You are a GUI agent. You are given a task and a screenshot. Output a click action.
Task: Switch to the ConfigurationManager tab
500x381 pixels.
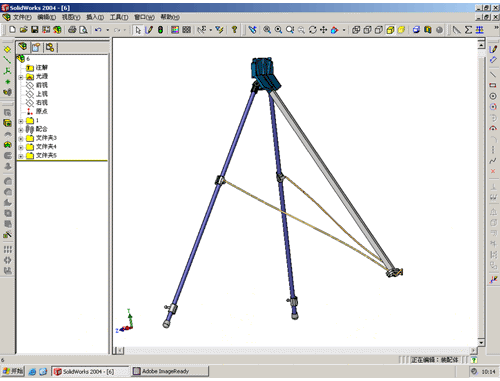(x=50, y=48)
